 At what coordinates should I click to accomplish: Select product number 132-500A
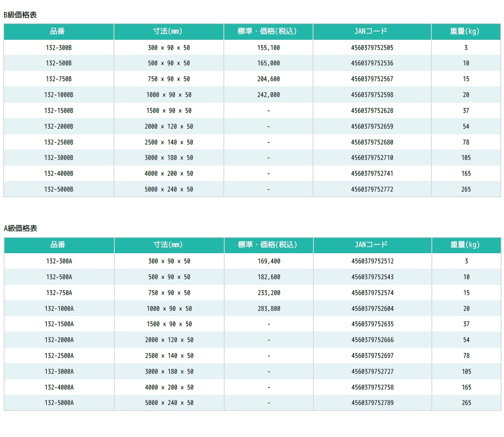tap(59, 277)
